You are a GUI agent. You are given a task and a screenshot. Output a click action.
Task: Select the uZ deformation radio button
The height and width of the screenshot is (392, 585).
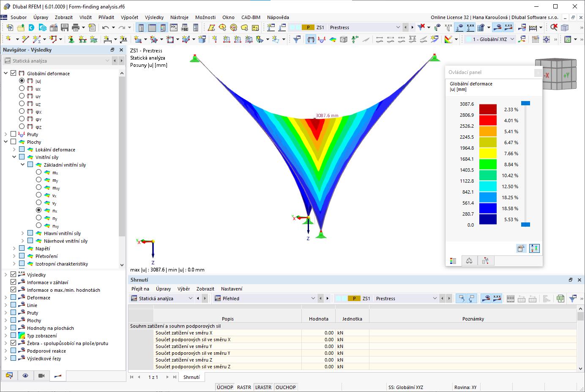[x=22, y=104]
